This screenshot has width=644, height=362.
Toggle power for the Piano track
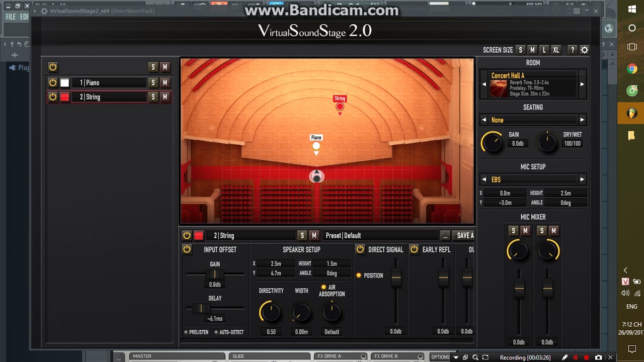click(52, 82)
